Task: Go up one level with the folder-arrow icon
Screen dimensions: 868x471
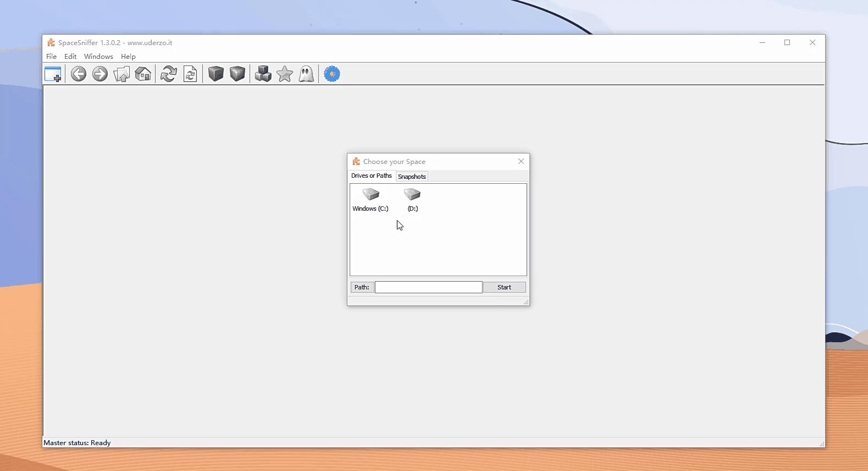Action: [x=122, y=74]
